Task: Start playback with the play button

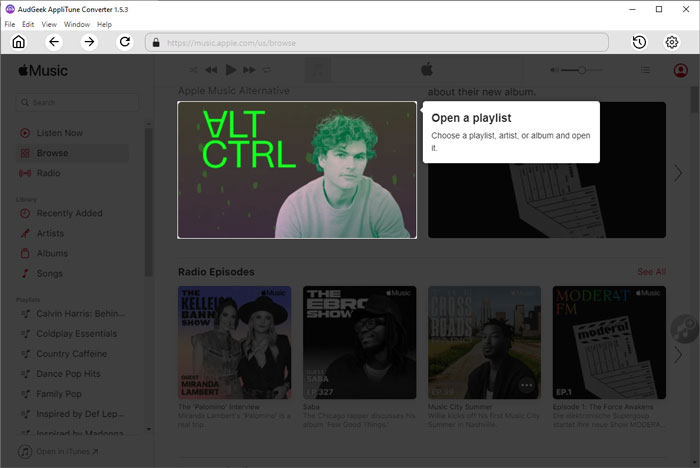Action: [x=231, y=70]
